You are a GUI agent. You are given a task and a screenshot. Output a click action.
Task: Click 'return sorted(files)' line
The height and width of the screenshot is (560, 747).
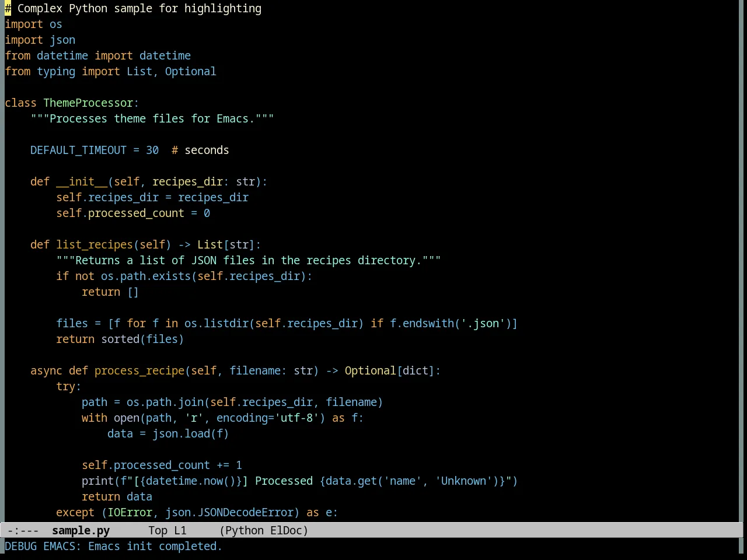pyautogui.click(x=120, y=339)
